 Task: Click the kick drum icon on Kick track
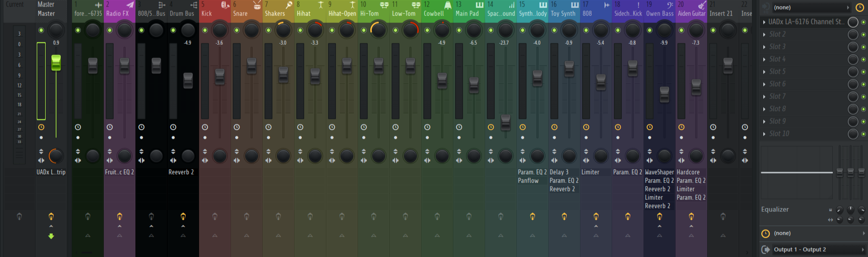click(225, 5)
